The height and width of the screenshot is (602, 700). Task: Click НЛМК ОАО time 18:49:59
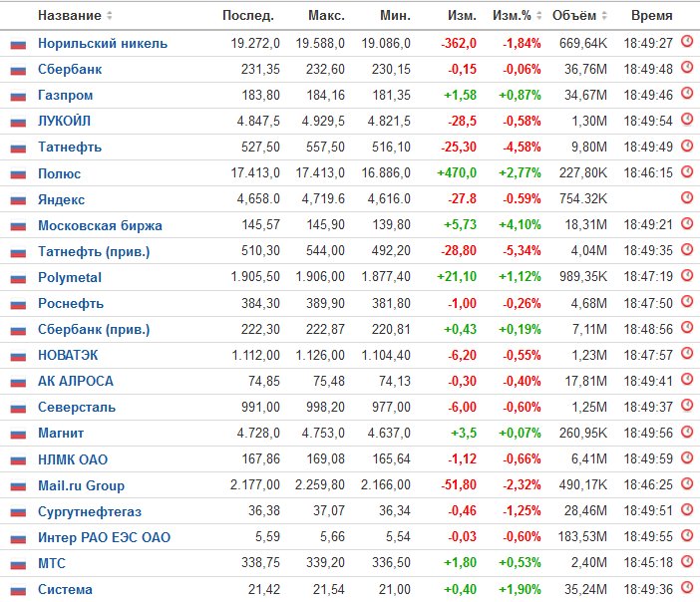coord(648,458)
